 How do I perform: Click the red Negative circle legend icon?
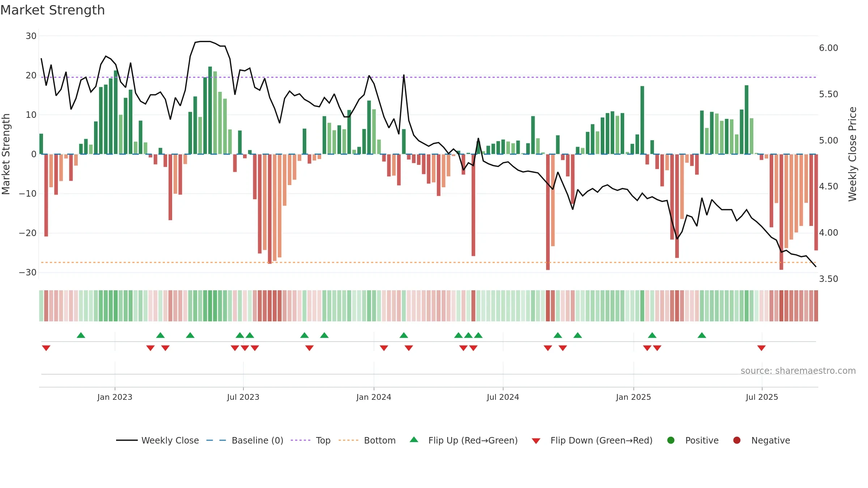click(737, 440)
